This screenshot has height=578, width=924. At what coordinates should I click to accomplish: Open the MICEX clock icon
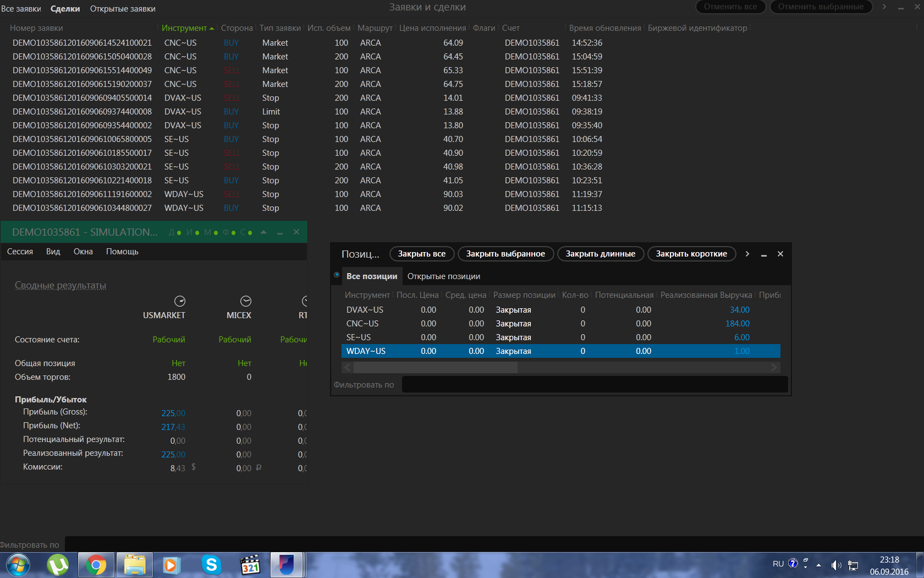[x=246, y=301]
